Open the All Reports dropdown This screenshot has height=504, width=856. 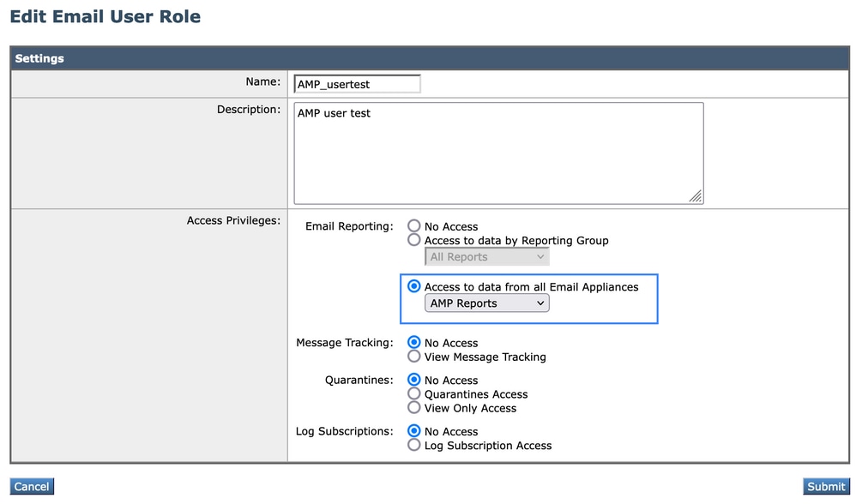(486, 257)
